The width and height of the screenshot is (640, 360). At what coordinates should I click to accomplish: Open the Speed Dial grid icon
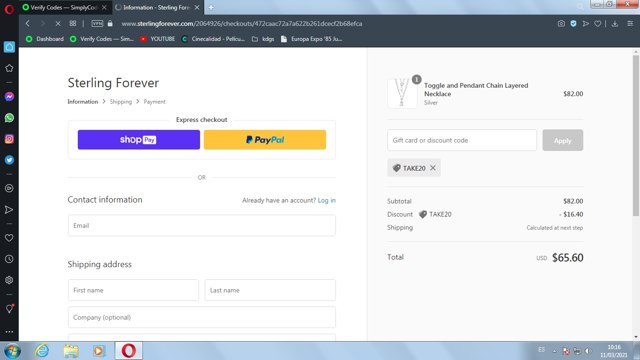pyautogui.click(x=73, y=24)
